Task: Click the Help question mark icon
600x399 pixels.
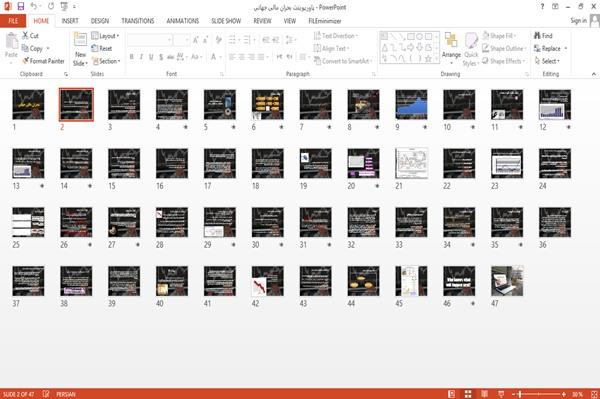Action: (542, 7)
